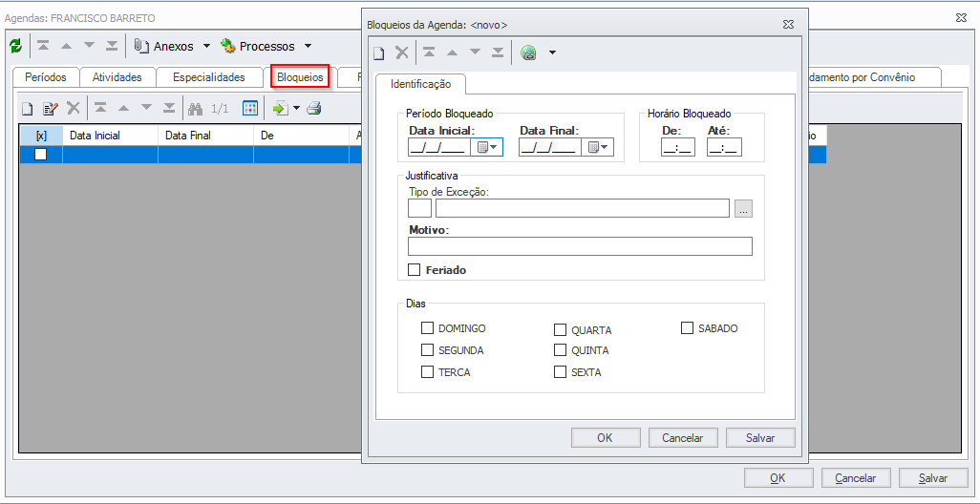The height and width of the screenshot is (504, 980).
Task: Check the Feriado checkbox
Action: click(x=414, y=270)
